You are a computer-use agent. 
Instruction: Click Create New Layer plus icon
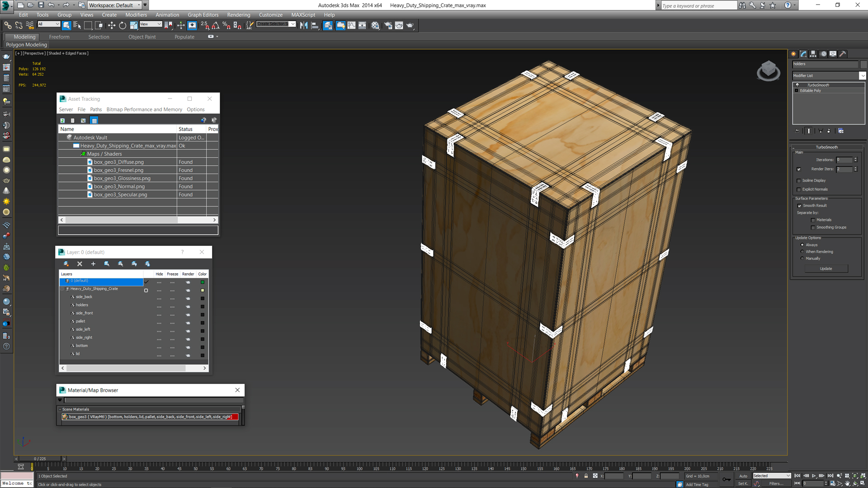[x=93, y=264]
